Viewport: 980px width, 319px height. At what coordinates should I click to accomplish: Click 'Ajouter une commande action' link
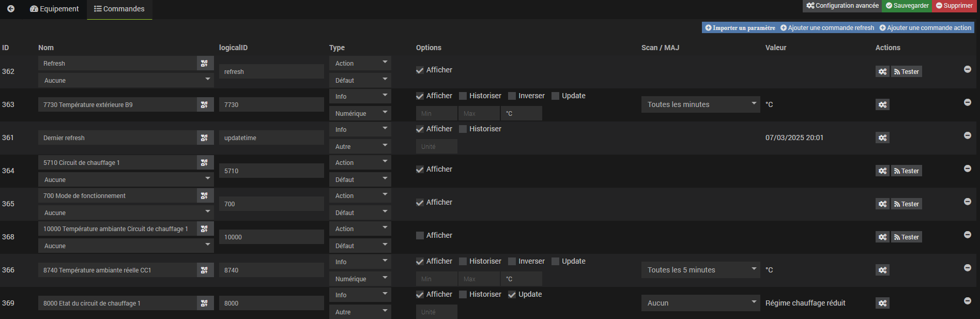tap(925, 28)
